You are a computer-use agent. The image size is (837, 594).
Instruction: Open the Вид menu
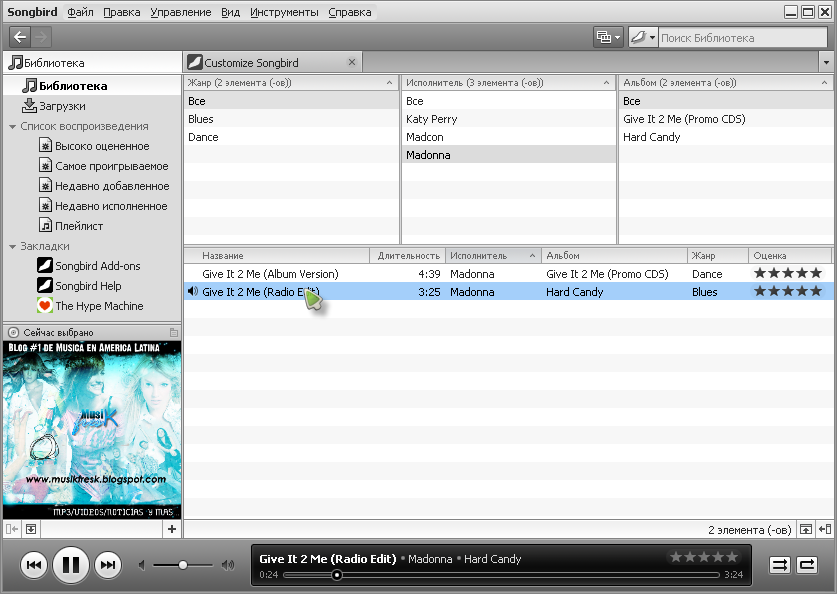pyautogui.click(x=231, y=12)
